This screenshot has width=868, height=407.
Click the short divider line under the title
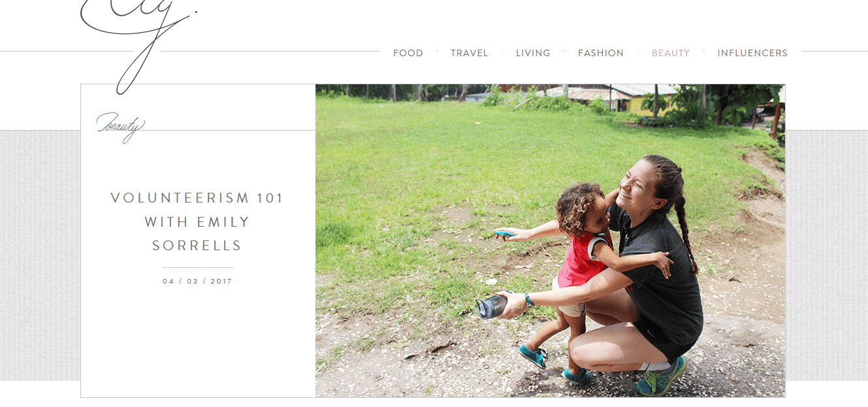pyautogui.click(x=197, y=267)
